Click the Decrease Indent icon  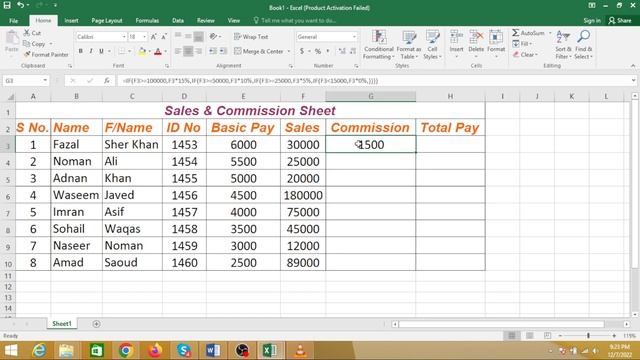(x=213, y=51)
